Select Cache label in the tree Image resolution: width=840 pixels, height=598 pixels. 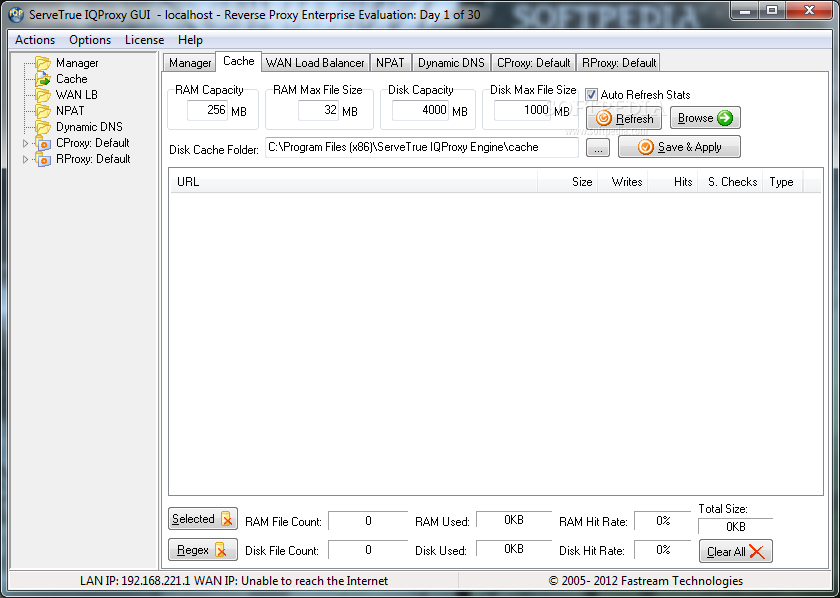coord(72,79)
